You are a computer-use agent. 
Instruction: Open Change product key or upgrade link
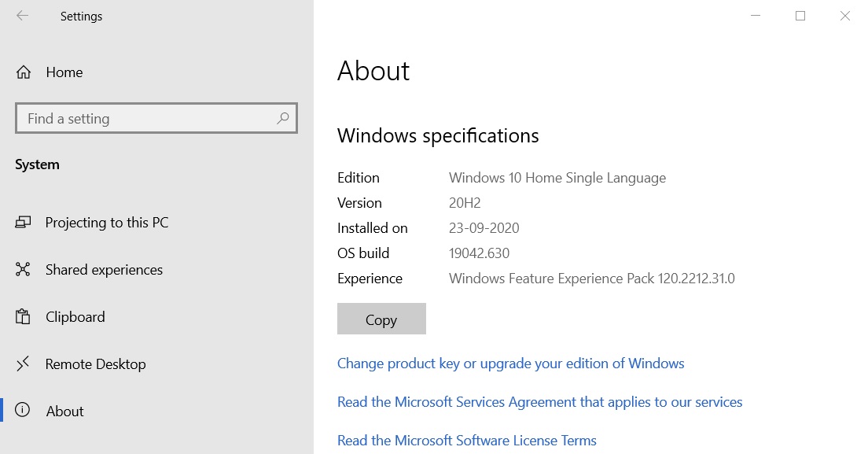510,364
